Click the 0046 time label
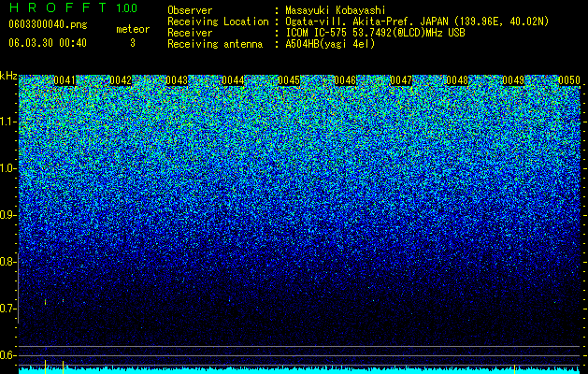This screenshot has height=374, width=588. [345, 80]
